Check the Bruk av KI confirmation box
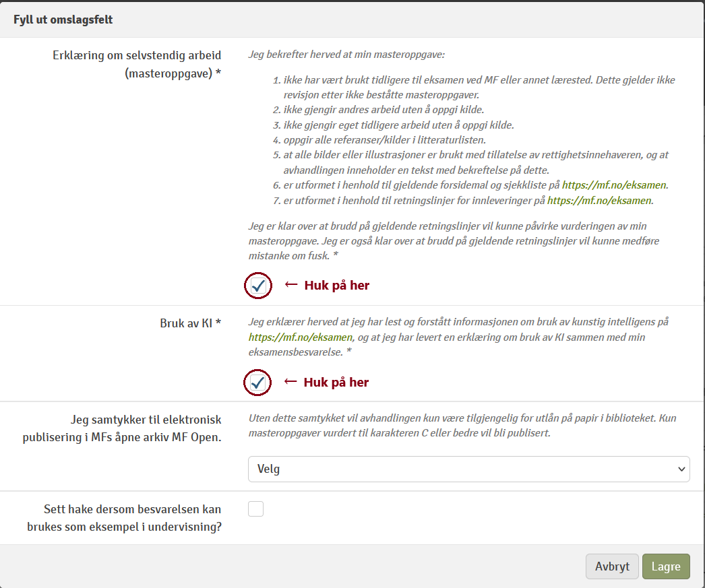 point(257,383)
